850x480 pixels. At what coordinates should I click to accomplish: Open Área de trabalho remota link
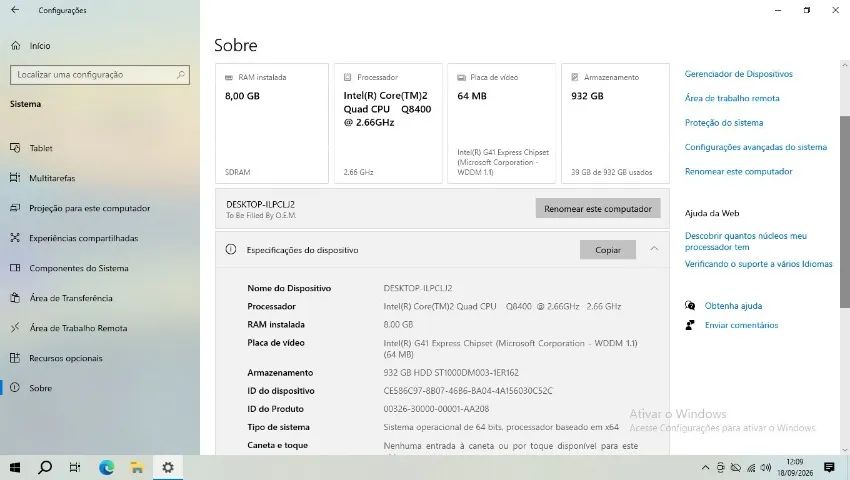732,98
